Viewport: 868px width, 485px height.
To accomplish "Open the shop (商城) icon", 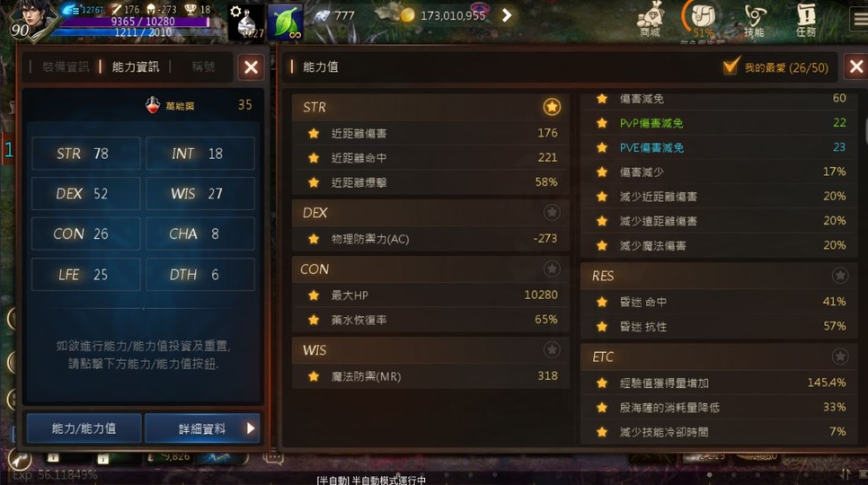I will (x=651, y=20).
